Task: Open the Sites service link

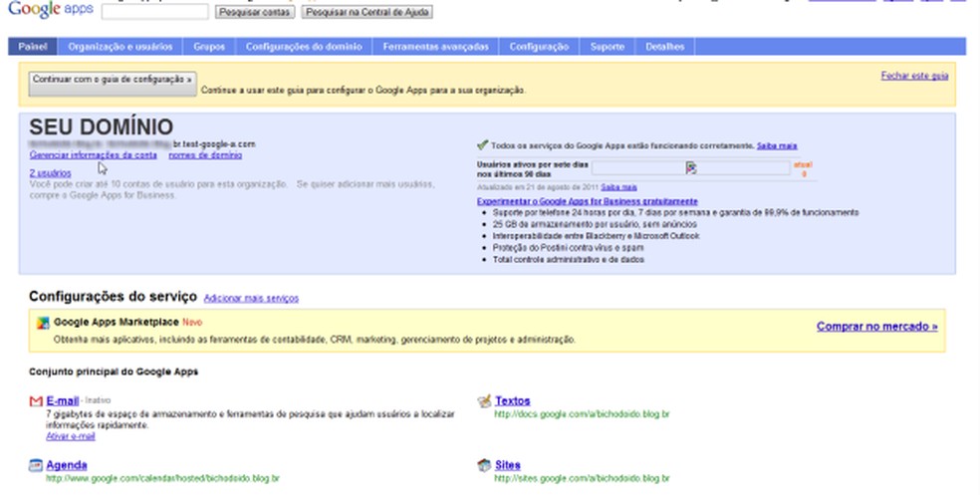Action: [508, 465]
